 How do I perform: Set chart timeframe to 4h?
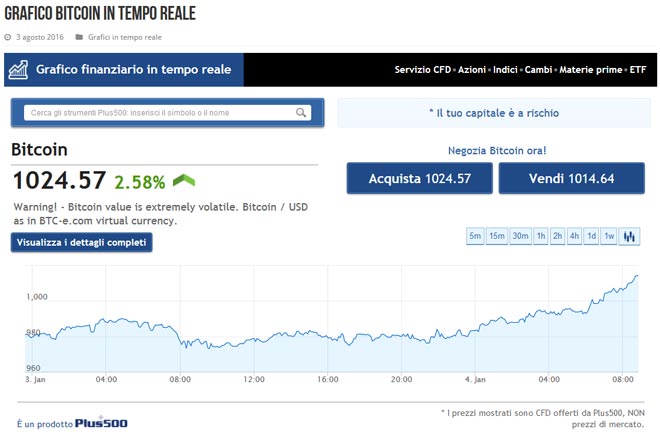pyautogui.click(x=575, y=237)
